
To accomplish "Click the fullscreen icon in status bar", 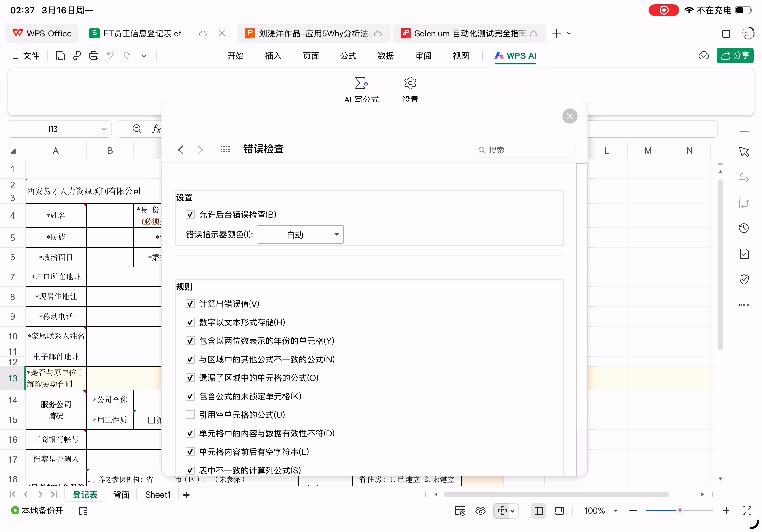I will 747,511.
